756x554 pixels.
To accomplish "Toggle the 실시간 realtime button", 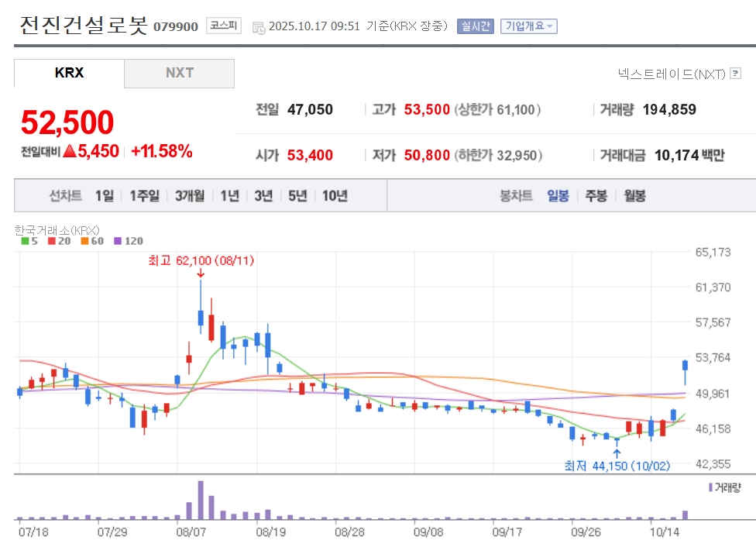I will click(476, 26).
